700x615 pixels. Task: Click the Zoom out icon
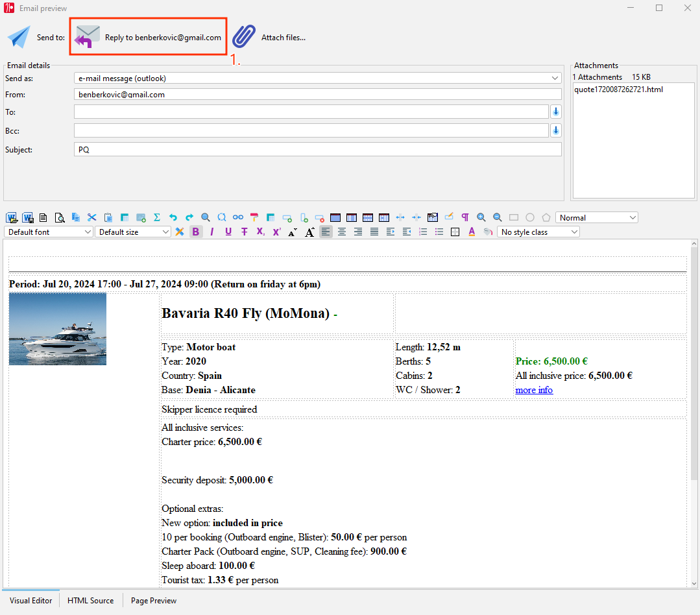498,217
